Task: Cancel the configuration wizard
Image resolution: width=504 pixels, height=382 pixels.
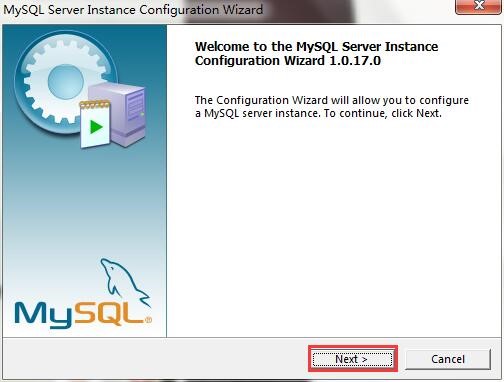Action: (448, 359)
